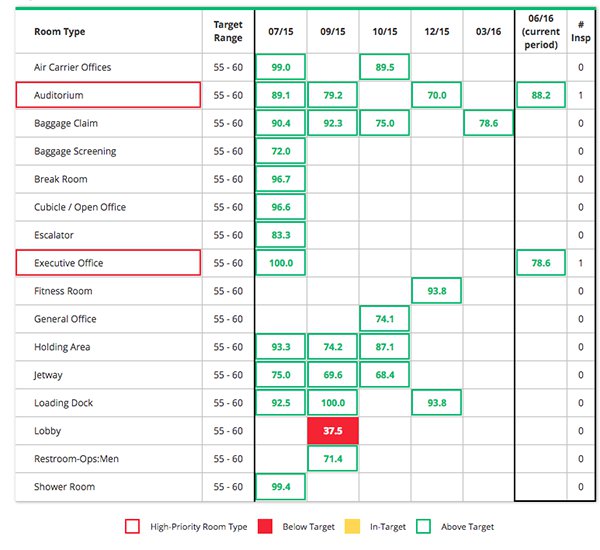Click the Shower Room 99.4 score cell

tap(281, 487)
